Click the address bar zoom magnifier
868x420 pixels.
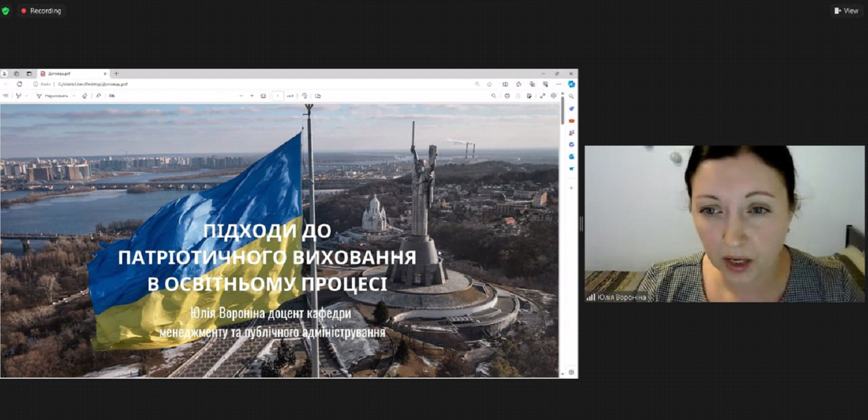(478, 84)
